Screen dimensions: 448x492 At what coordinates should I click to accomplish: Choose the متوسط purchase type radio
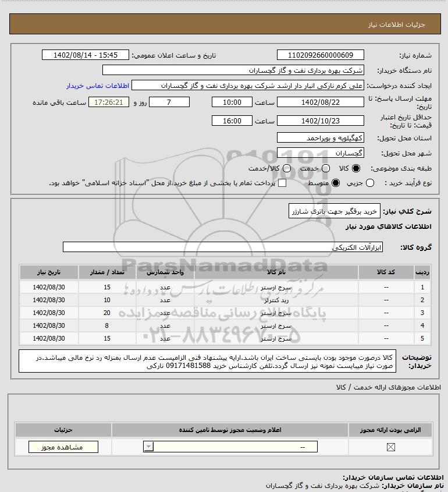click(x=336, y=183)
